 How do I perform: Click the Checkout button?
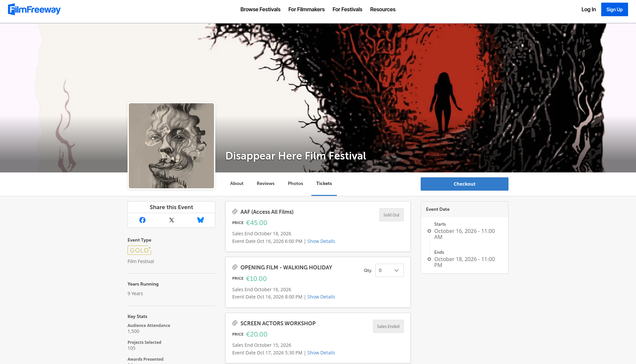tap(464, 184)
